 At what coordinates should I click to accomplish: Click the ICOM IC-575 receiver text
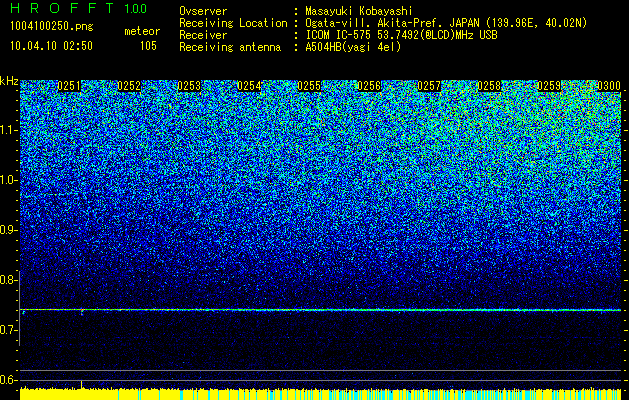pyautogui.click(x=401, y=35)
